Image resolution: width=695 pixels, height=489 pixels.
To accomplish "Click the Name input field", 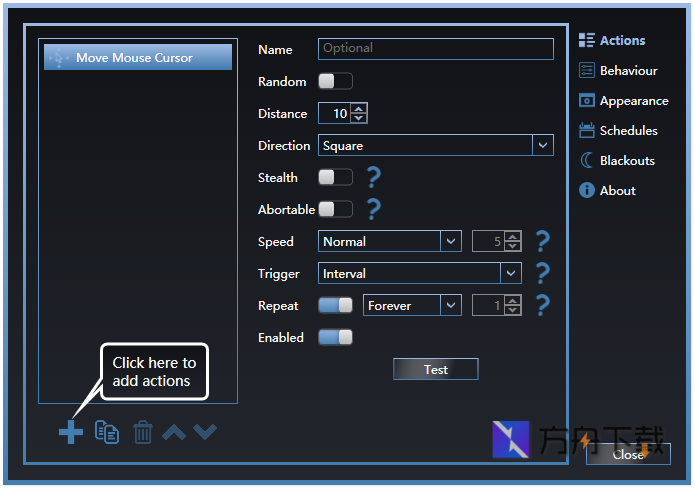I will point(435,49).
